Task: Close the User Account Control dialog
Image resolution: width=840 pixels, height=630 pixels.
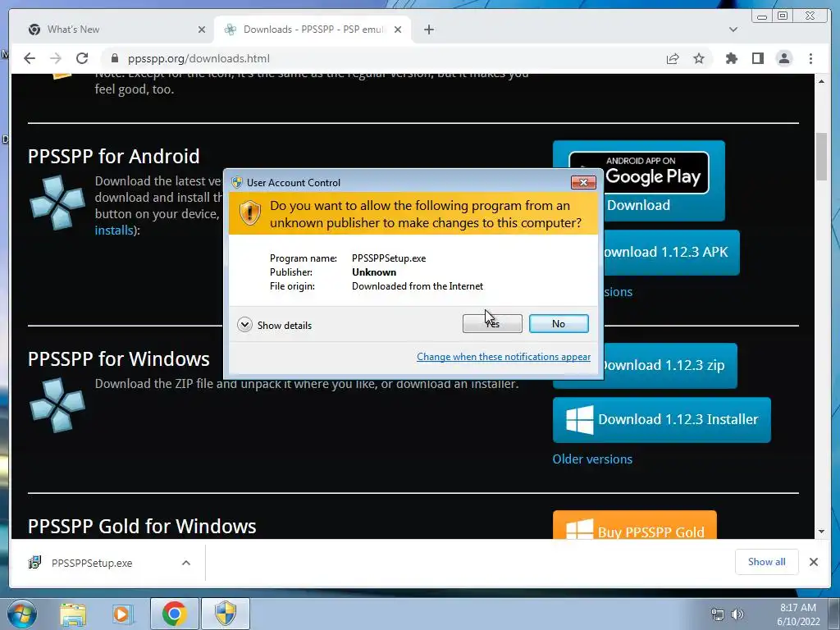Action: tap(583, 183)
